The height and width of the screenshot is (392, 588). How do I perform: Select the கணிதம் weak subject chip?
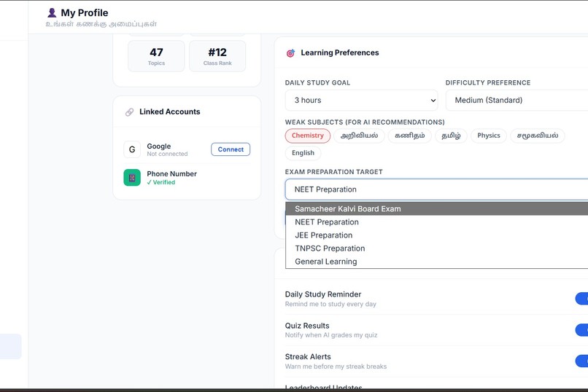coord(410,136)
